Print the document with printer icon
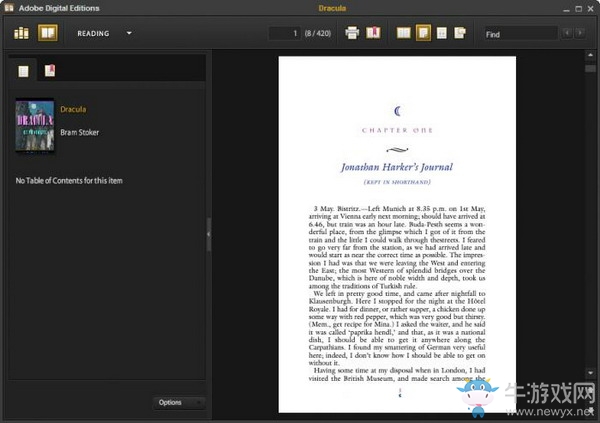This screenshot has width=600, height=423. pyautogui.click(x=352, y=33)
